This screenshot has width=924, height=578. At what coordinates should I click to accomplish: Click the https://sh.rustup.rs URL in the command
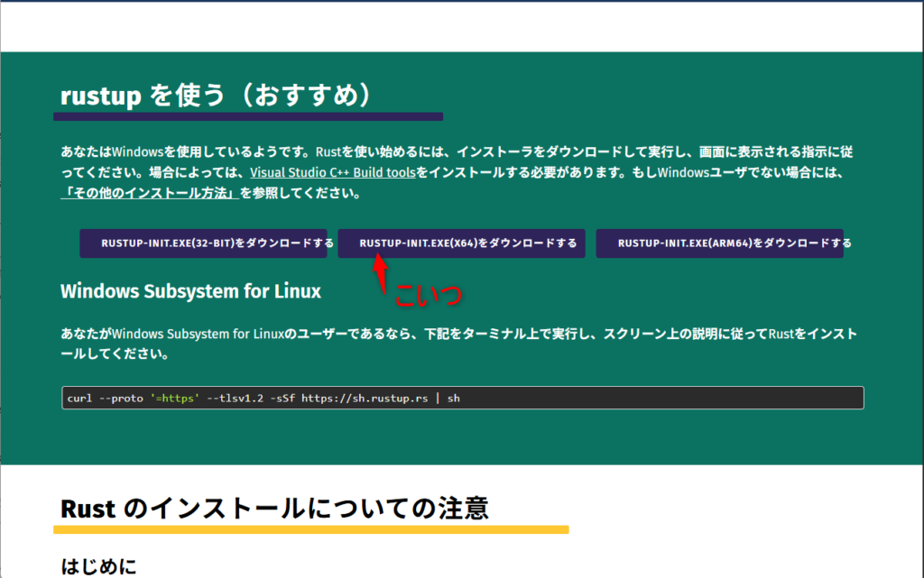coord(365,398)
